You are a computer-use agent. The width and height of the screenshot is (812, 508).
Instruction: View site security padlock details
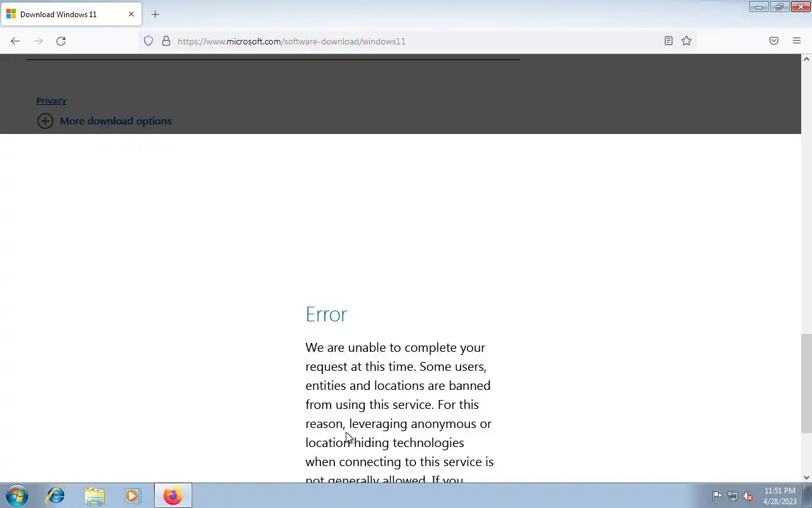point(166,41)
